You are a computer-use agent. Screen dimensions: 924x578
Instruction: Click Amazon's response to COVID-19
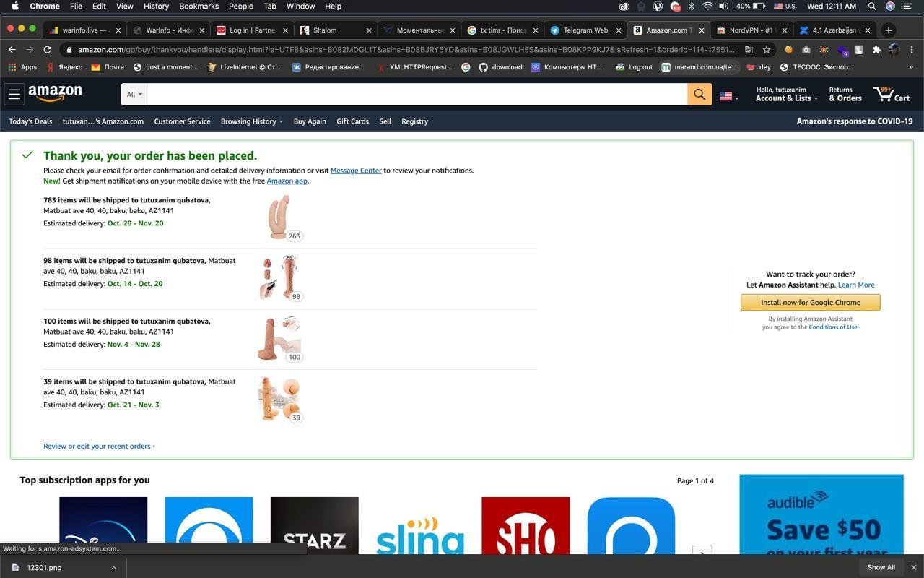click(855, 121)
